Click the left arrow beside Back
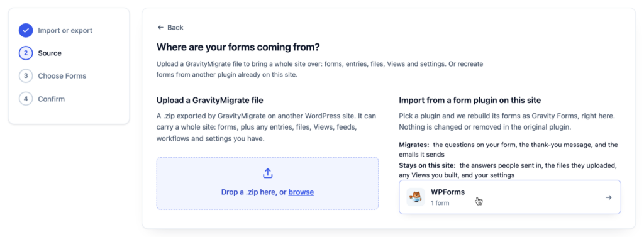Screen dimensions: 644x237 point(160,28)
